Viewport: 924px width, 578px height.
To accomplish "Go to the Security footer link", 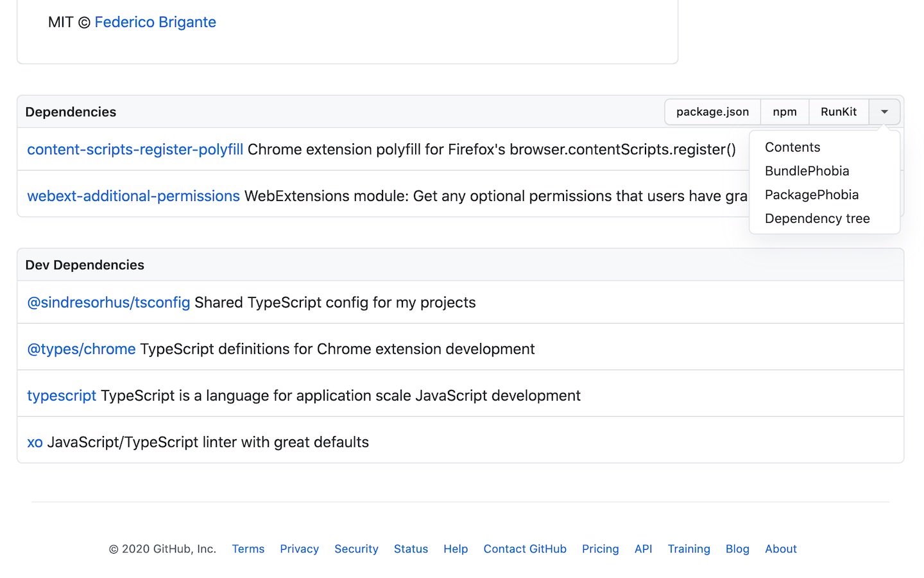I will click(356, 549).
